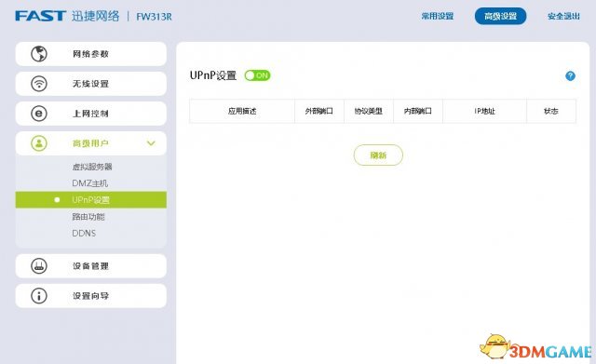Click the info icon for 设置向导
596x364 pixels.
click(39, 296)
